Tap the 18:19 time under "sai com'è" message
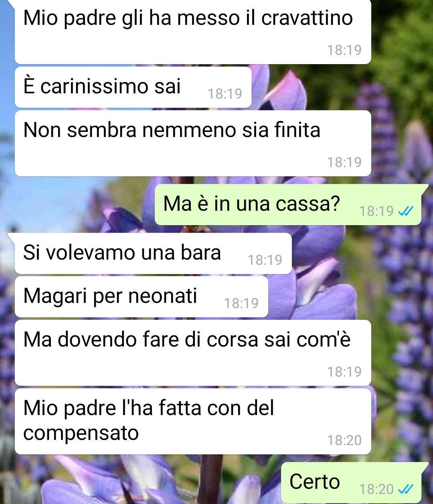This screenshot has width=433, height=504. click(344, 372)
